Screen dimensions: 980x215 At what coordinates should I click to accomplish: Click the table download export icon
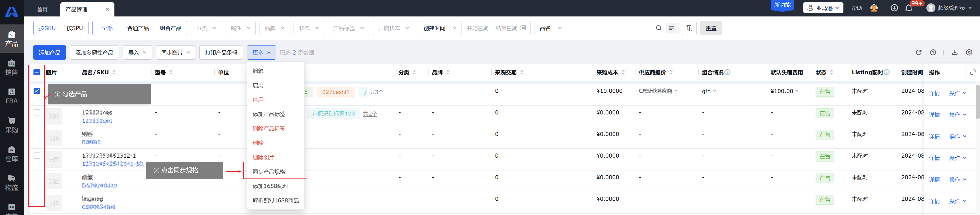954,52
